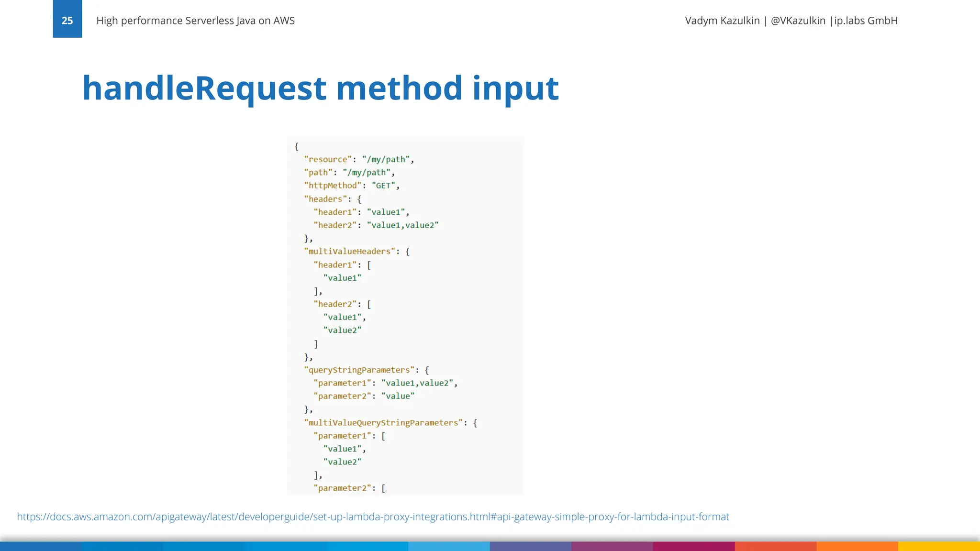Viewport: 980px width, 551px height.
Task: Click the purple segment of bottom color bar
Action: coord(612,546)
